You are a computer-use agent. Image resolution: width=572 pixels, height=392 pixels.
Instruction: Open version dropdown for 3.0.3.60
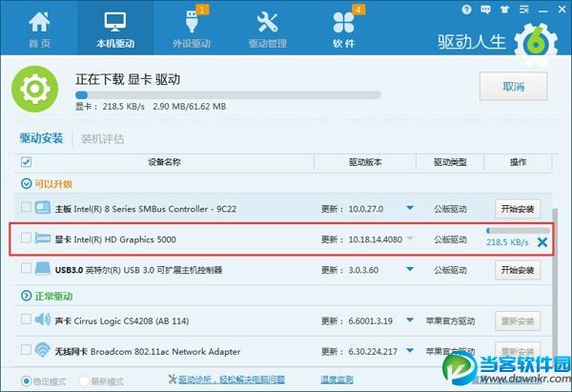[410, 269]
